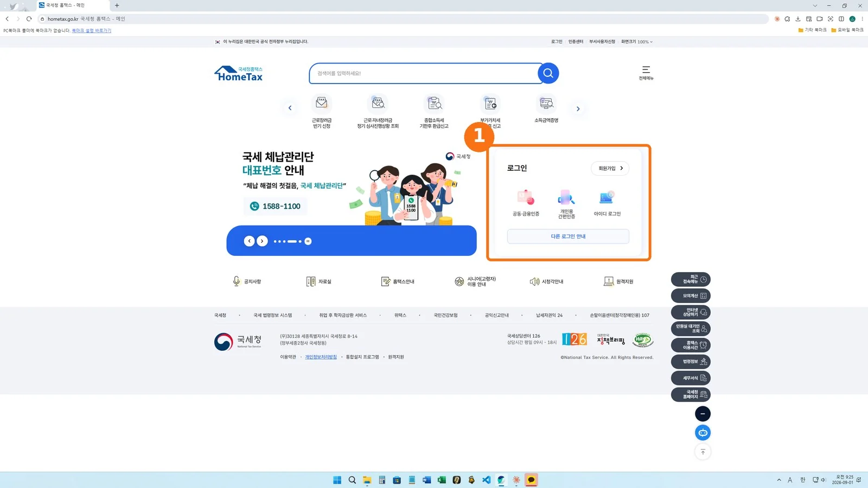Image resolution: width=868 pixels, height=488 pixels.
Task: Open 시니어(고령자) 이용 안내
Action: click(475, 281)
